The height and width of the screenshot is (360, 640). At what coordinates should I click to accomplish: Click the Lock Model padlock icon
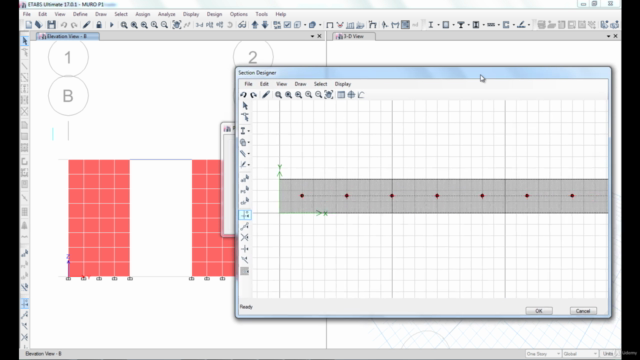(99, 25)
